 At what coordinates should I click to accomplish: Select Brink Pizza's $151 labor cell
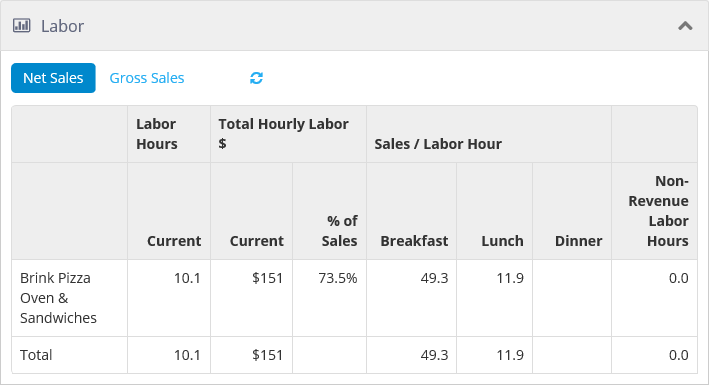268,278
